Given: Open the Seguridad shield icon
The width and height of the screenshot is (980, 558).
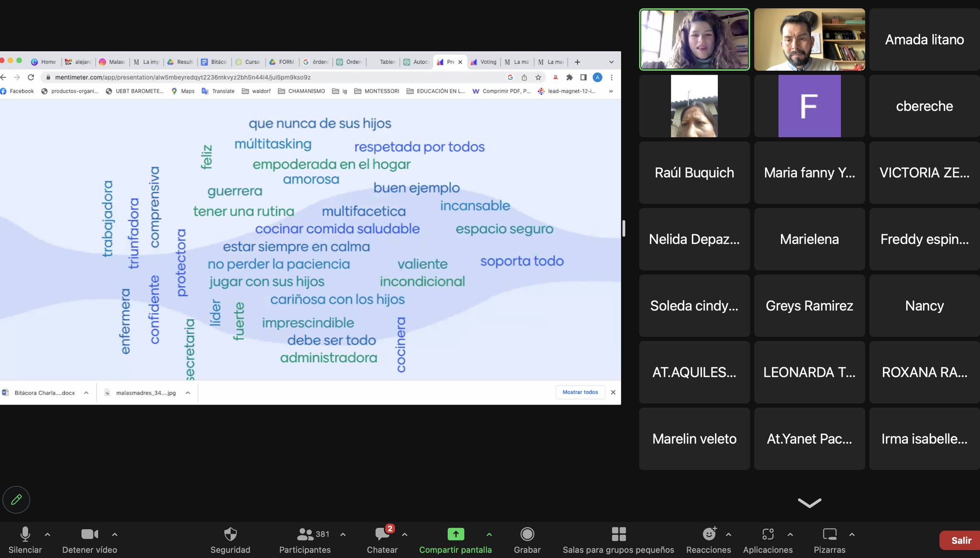Looking at the screenshot, I should (230, 534).
